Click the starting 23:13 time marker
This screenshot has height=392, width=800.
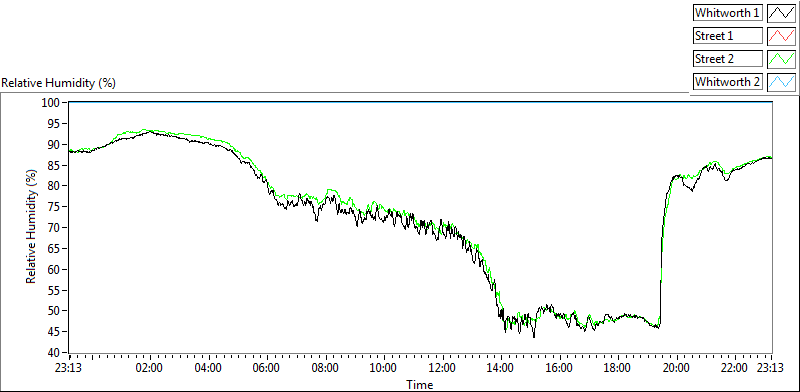tap(70, 368)
